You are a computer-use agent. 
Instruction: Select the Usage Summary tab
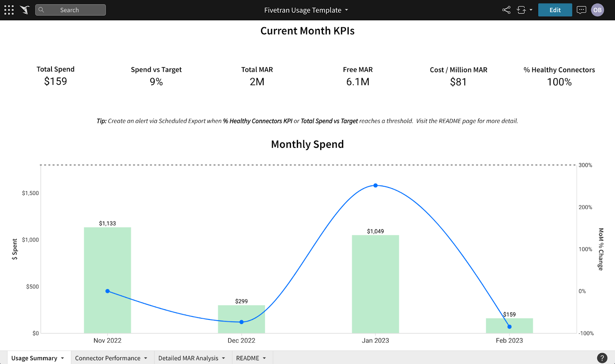[x=35, y=357]
